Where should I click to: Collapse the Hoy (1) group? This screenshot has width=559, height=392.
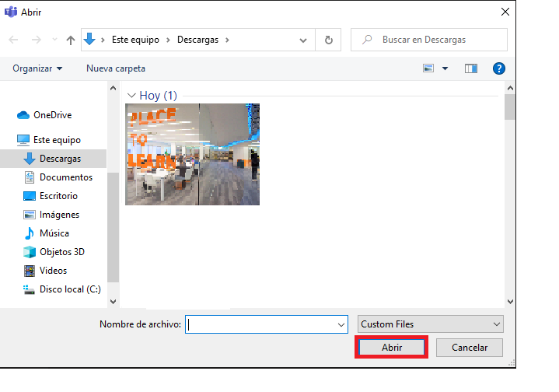click(x=131, y=96)
